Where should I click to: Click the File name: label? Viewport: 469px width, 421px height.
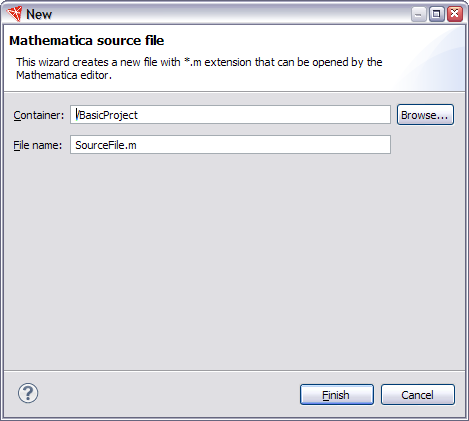click(x=38, y=145)
